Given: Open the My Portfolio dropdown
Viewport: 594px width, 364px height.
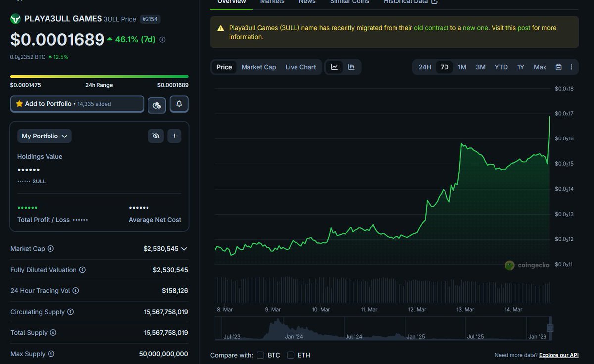Looking at the screenshot, I should (45, 136).
